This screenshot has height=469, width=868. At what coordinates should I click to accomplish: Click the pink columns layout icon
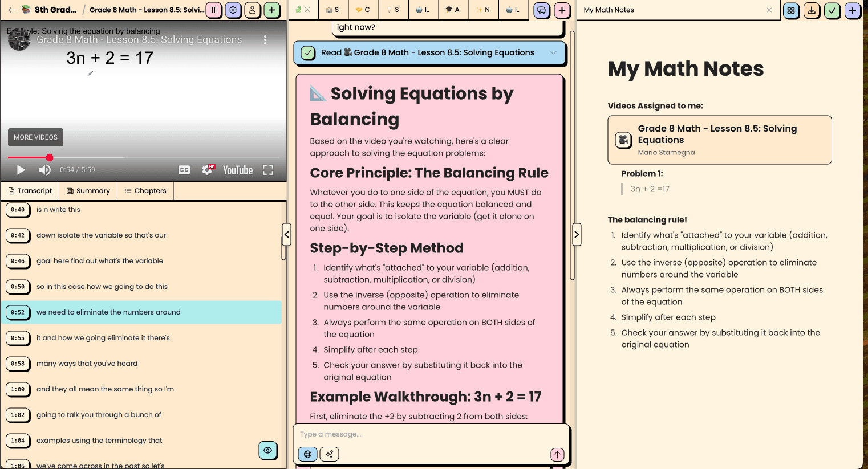[213, 10]
